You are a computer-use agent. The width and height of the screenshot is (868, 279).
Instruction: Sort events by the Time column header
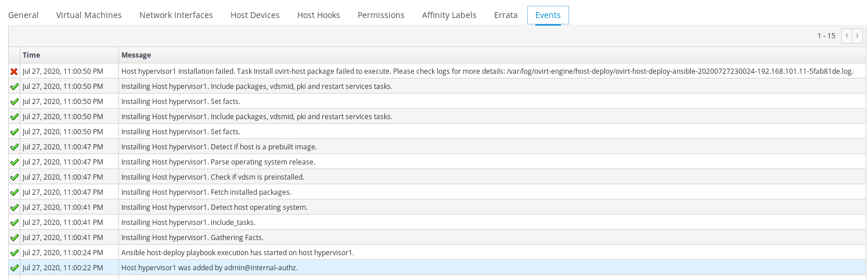click(x=31, y=55)
